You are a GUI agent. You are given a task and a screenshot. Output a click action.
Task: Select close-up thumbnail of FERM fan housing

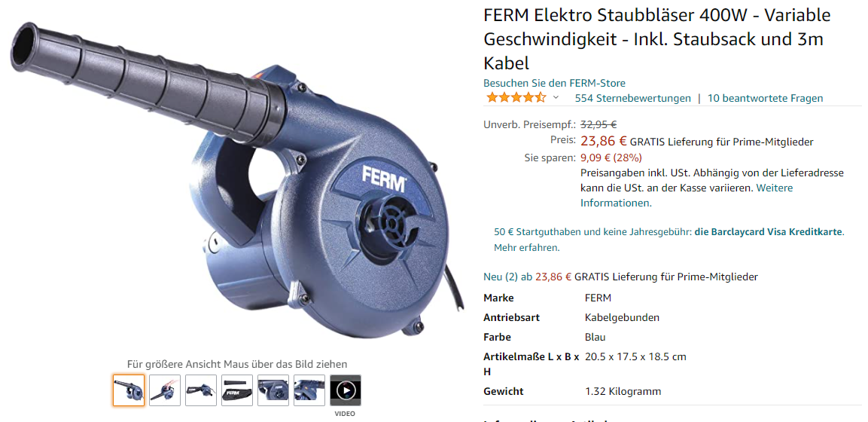tap(273, 390)
